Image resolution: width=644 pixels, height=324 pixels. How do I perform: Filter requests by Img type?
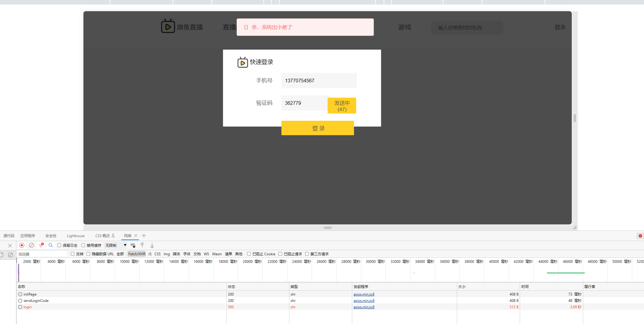[167, 254]
